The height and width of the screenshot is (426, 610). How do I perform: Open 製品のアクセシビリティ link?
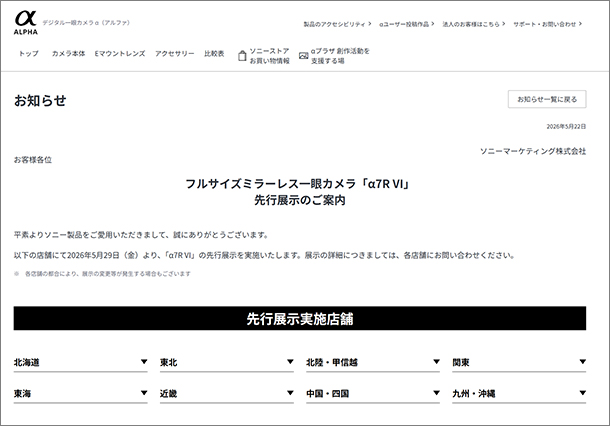[x=337, y=24]
